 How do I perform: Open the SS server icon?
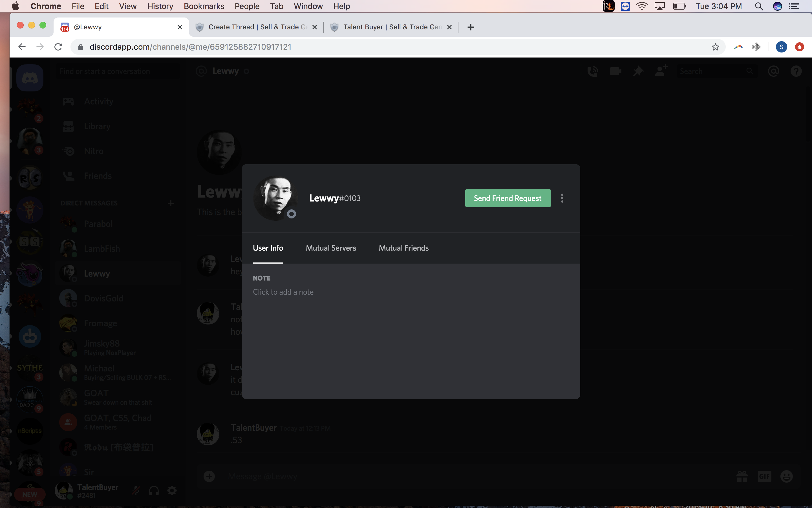[30, 242]
